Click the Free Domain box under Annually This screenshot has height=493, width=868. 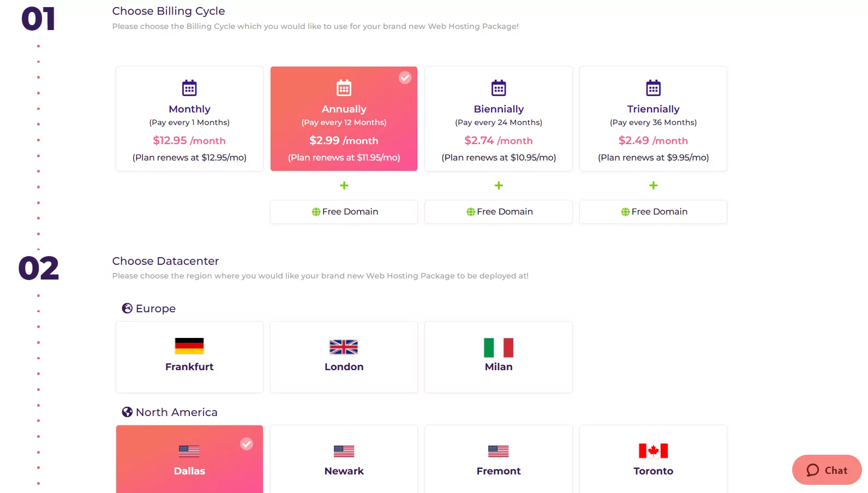344,212
